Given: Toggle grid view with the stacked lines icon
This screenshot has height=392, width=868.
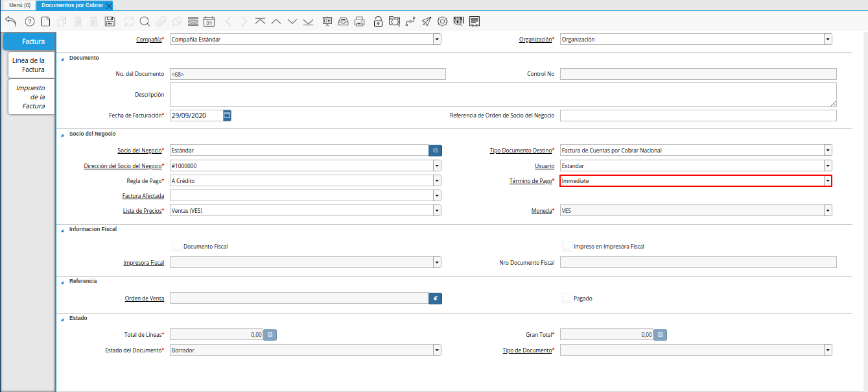Looking at the screenshot, I should 193,21.
